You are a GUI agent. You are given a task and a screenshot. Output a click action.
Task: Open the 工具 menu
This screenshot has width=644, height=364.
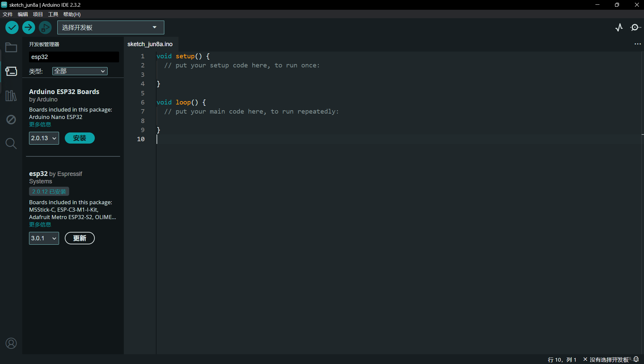point(53,14)
